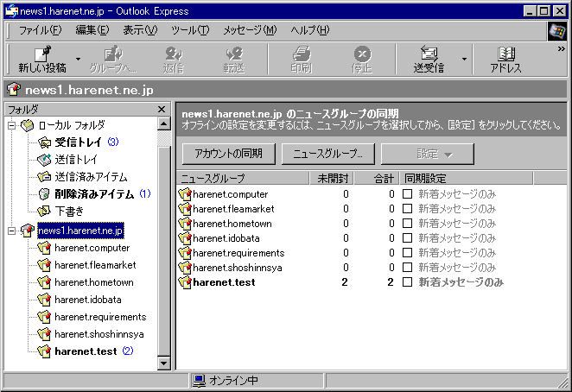Open the 新しい投稿 dropdown arrow
This screenshot has height=392, width=572.
coord(78,59)
